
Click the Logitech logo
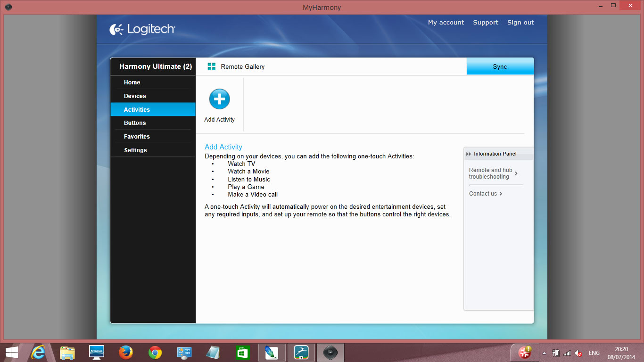point(142,29)
